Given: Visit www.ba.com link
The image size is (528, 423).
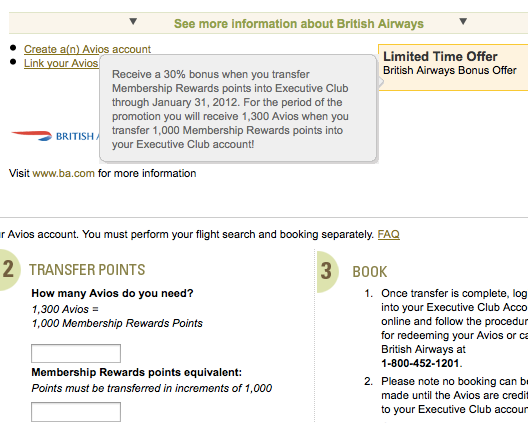Looking at the screenshot, I should (63, 173).
